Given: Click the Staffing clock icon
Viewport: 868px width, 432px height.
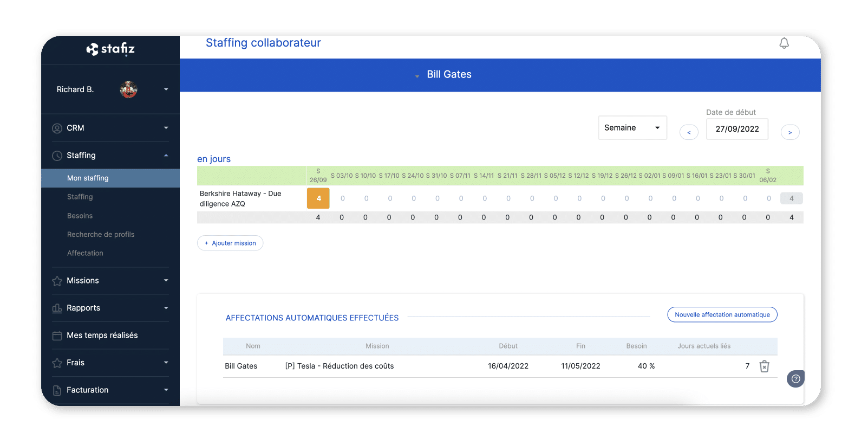Looking at the screenshot, I should pos(57,156).
